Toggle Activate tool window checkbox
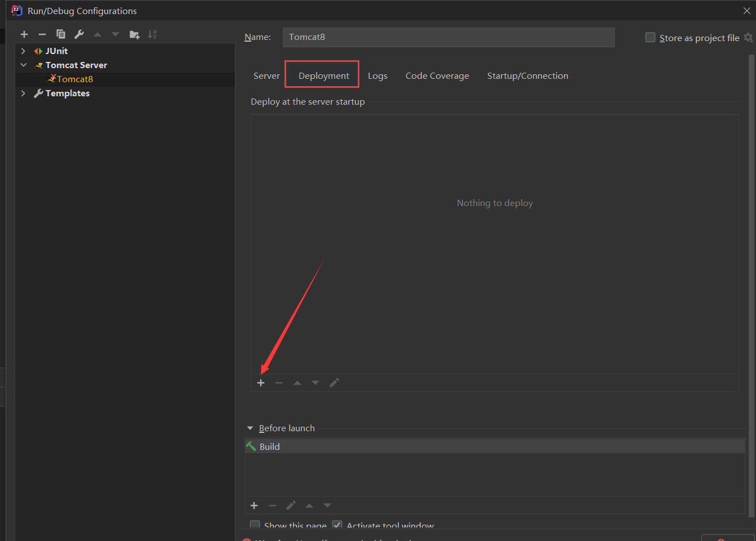The width and height of the screenshot is (756, 541). [x=337, y=525]
